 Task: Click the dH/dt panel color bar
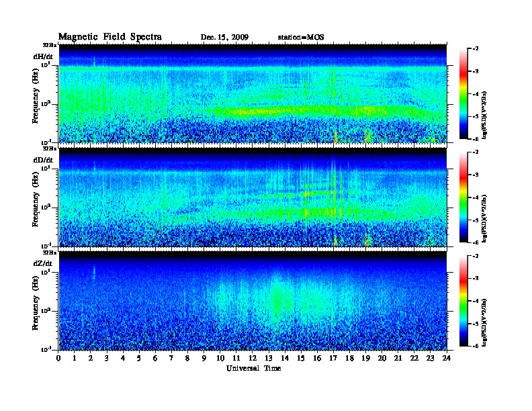[463, 94]
